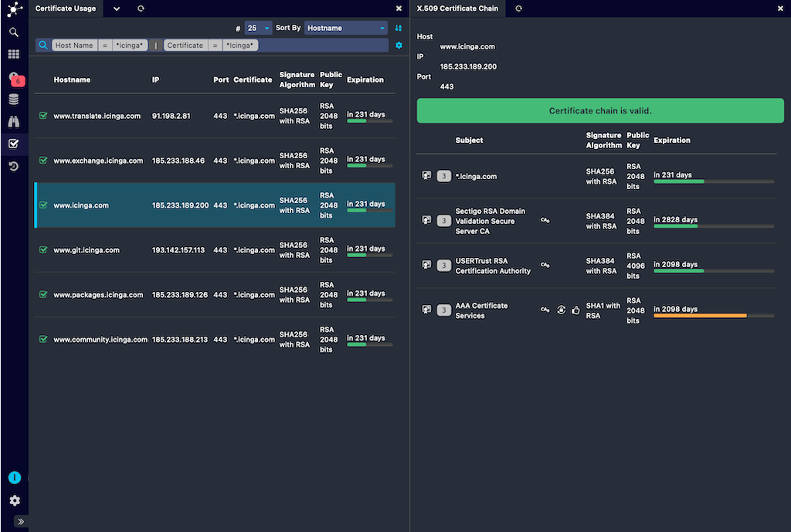Image resolution: width=791 pixels, height=532 pixels.
Task: Toggle the sort direction icon beside Hostname
Action: pos(399,29)
